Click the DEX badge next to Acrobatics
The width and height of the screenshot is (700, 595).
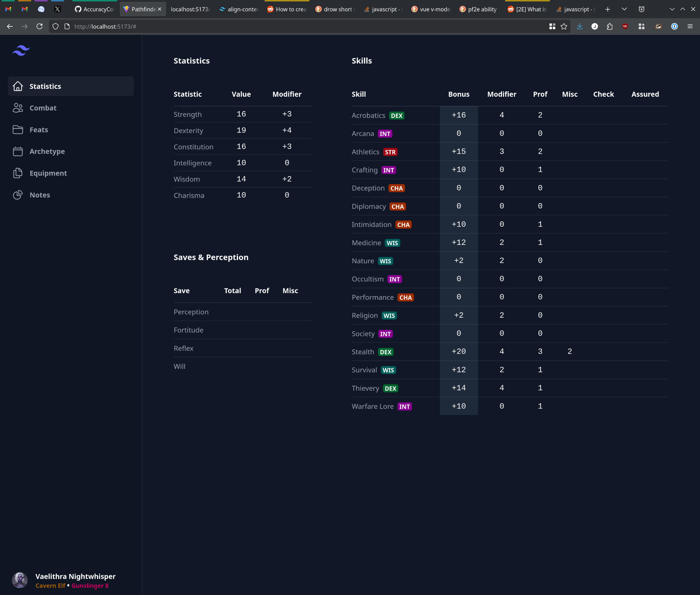click(397, 116)
